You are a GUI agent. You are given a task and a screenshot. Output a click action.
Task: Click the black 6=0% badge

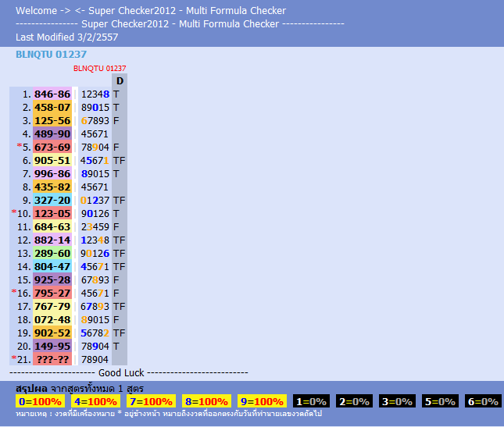(x=484, y=401)
